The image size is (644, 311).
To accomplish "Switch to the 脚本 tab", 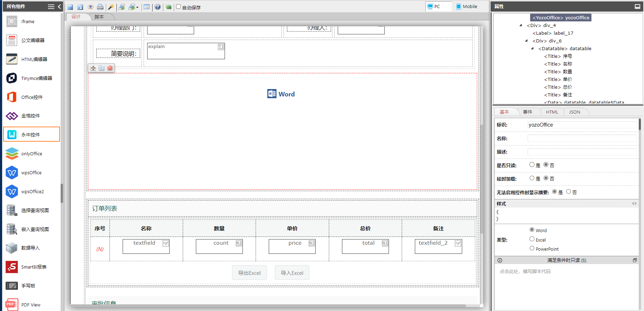I will 99,17.
